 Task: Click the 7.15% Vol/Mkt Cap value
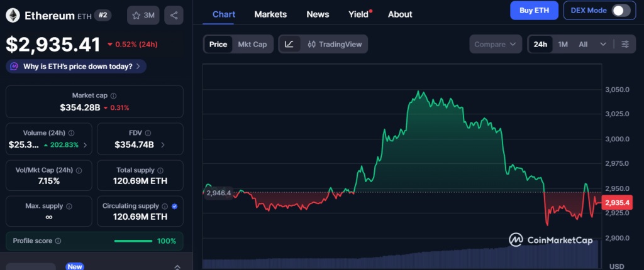(49, 181)
